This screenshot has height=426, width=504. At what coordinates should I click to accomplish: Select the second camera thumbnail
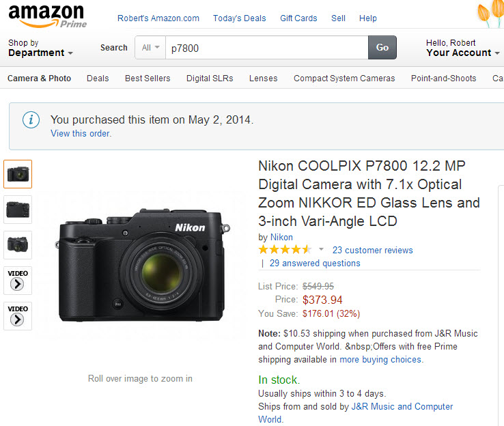click(x=18, y=210)
